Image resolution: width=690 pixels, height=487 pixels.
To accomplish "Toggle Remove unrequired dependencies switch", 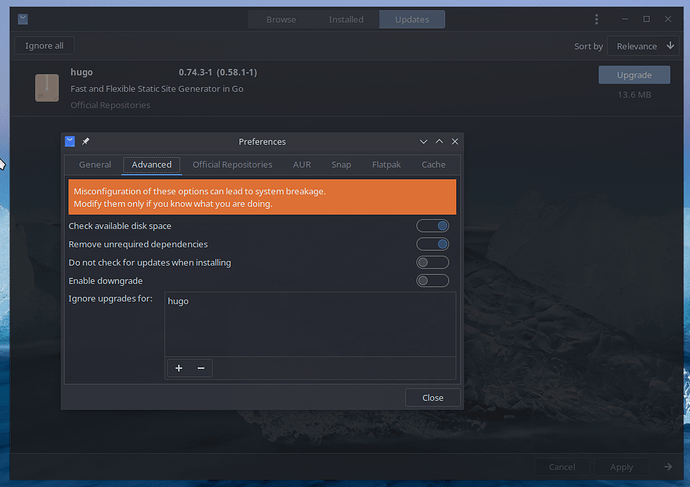I will [x=433, y=244].
